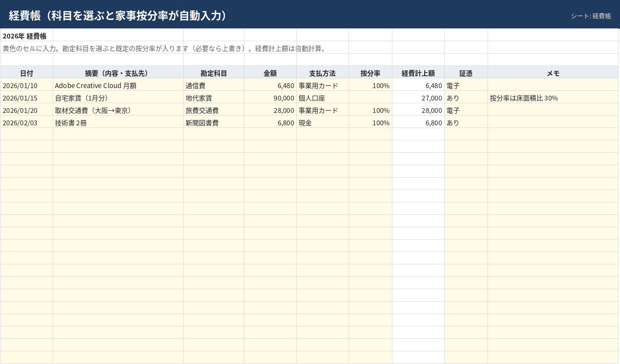Screen dimensions: 620x364
Task: Select the 勘定科目 cell '新聞図書費'
Action: pyautogui.click(x=214, y=122)
